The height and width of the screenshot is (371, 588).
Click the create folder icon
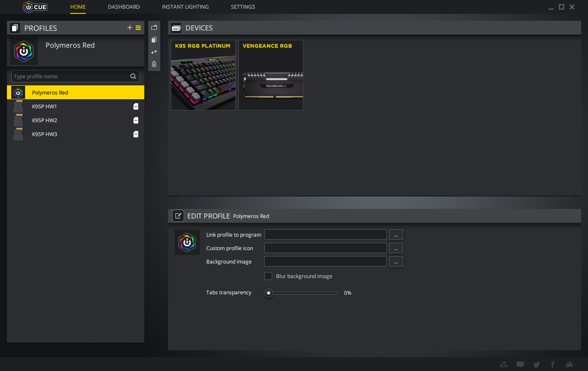pyautogui.click(x=154, y=27)
